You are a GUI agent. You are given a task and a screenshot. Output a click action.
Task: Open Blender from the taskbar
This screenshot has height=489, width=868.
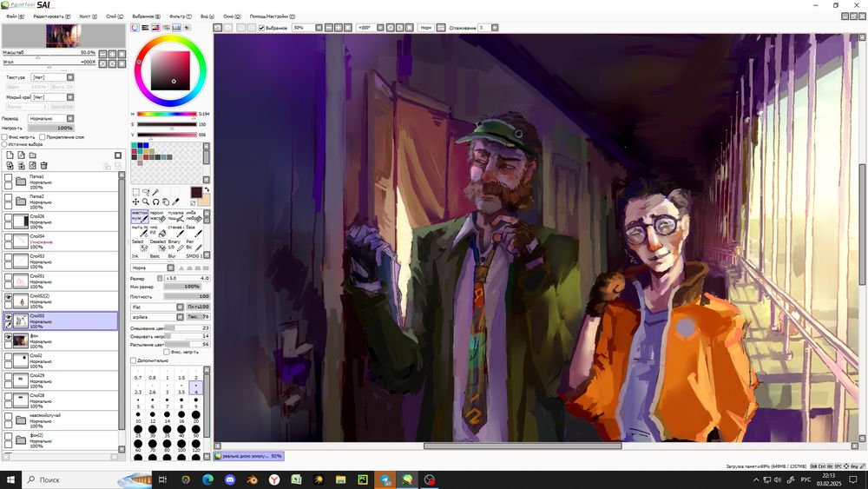coord(252,479)
